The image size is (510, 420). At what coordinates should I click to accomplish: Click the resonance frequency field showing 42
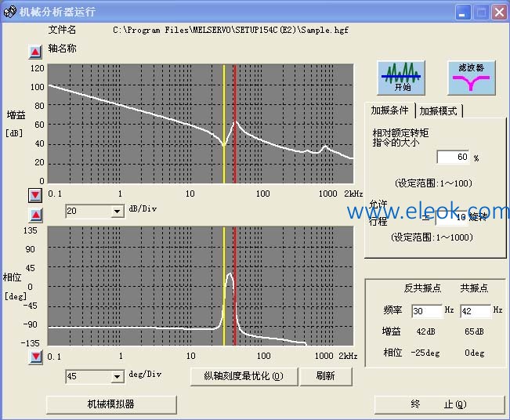coord(476,311)
